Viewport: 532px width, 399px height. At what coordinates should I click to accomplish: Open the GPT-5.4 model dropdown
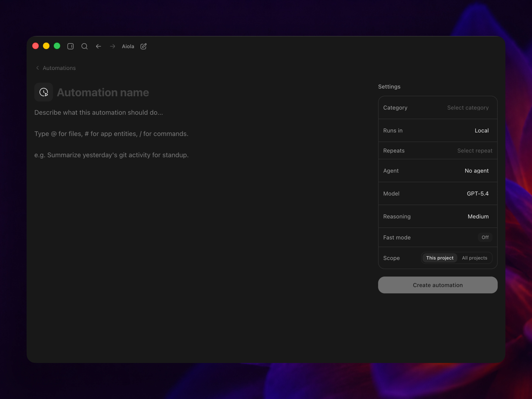pyautogui.click(x=478, y=194)
